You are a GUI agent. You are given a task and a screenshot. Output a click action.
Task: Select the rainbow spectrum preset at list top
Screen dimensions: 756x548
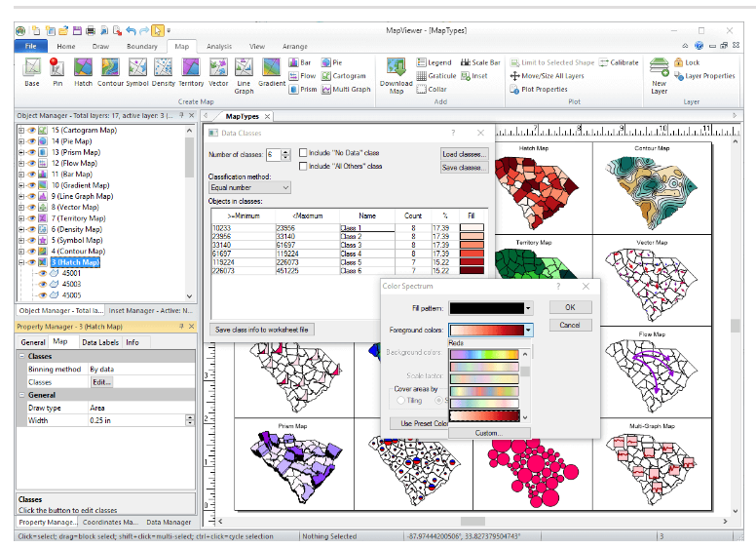tap(484, 355)
